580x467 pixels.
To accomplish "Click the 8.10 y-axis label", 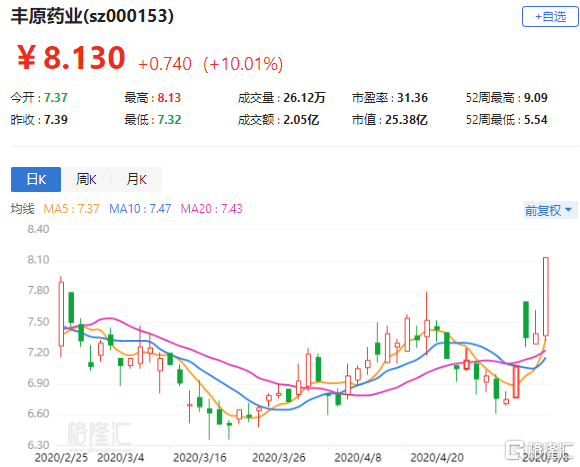I will [38, 260].
